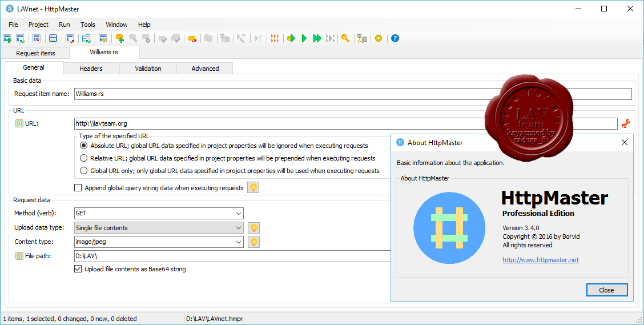The image size is (644, 325).
Task: Click the document list icon with green arrow
Action: point(86,39)
